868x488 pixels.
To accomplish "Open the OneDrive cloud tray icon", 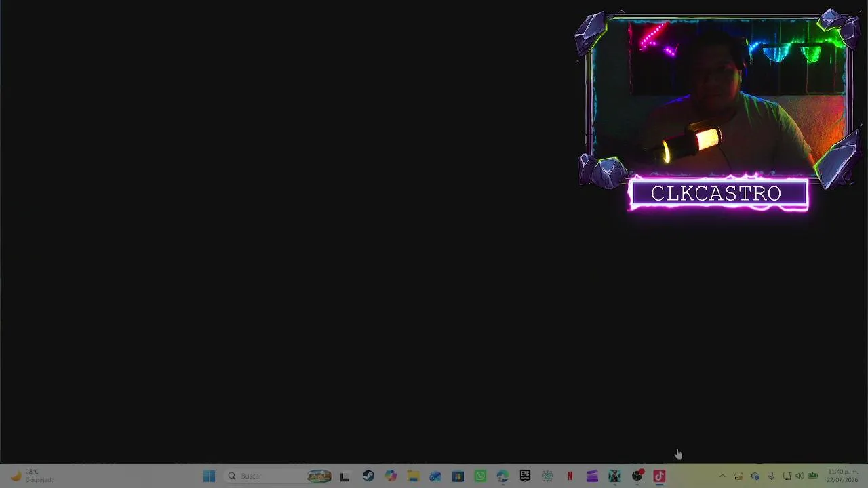I will pyautogui.click(x=755, y=476).
